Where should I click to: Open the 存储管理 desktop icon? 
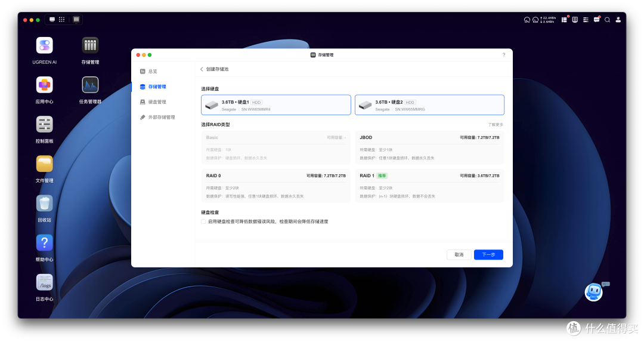91,45
